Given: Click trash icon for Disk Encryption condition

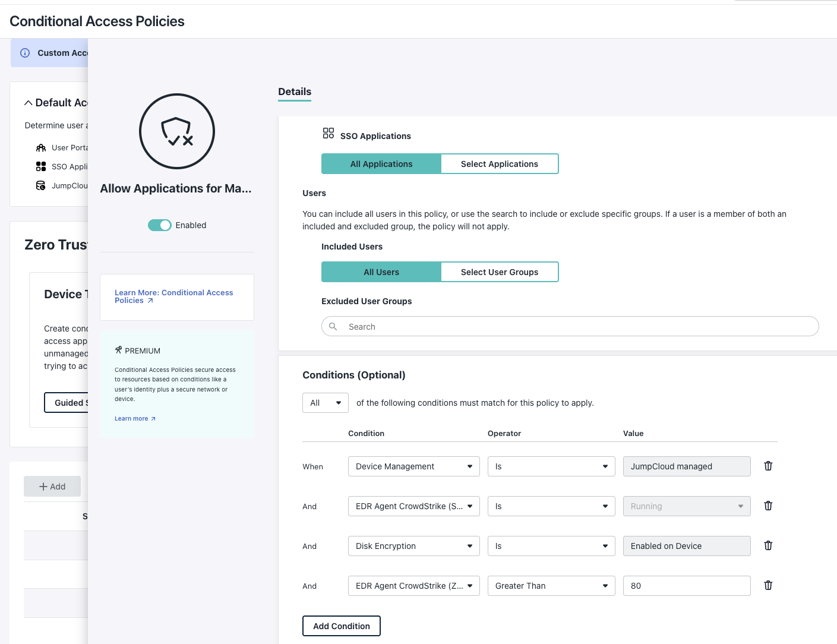Looking at the screenshot, I should (768, 545).
